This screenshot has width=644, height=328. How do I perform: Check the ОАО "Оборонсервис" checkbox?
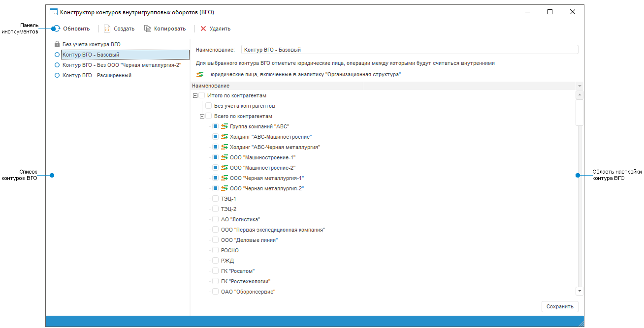coord(215,292)
